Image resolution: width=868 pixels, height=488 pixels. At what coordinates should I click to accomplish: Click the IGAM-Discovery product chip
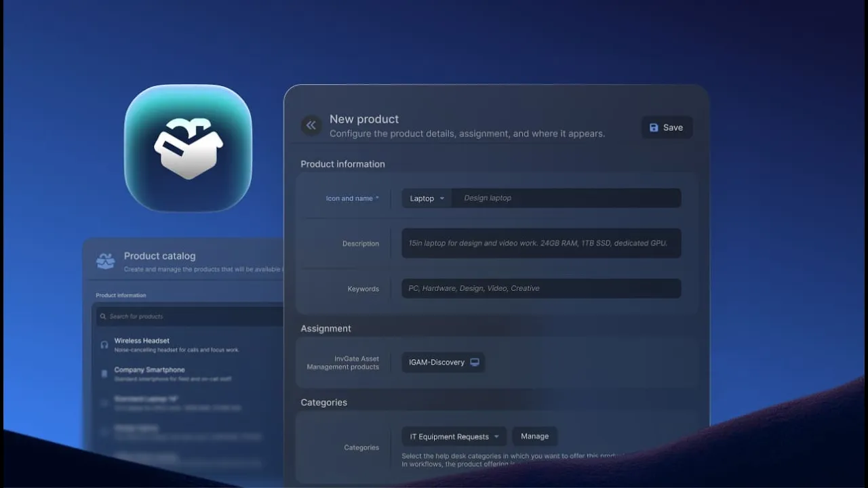pyautogui.click(x=443, y=362)
